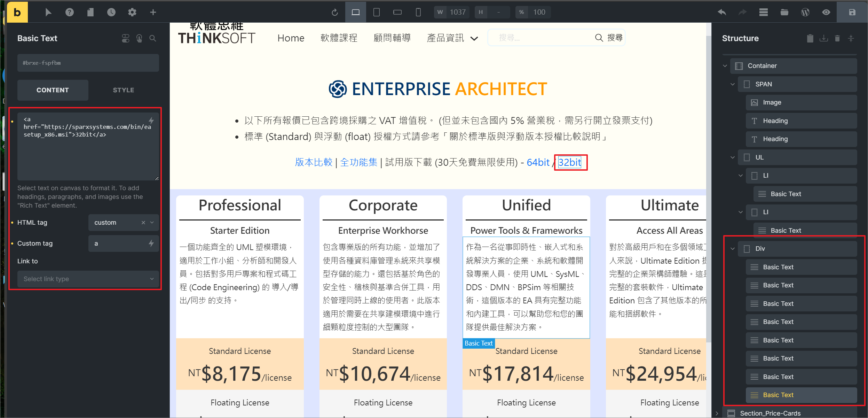
Task: Open the Select link type dropdown
Action: 88,279
